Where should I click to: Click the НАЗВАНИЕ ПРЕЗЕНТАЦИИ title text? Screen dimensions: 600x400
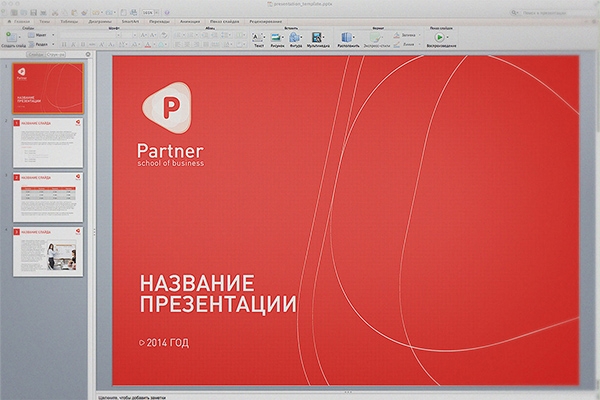coord(218,294)
